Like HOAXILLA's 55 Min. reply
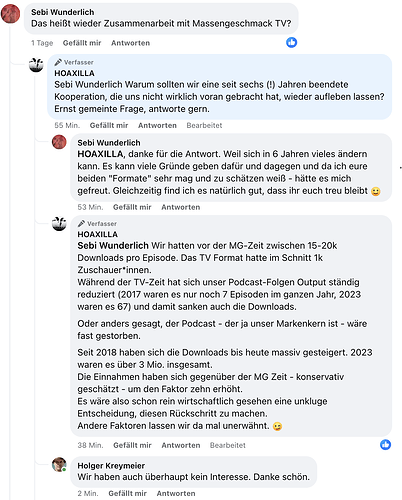 click(109, 125)
